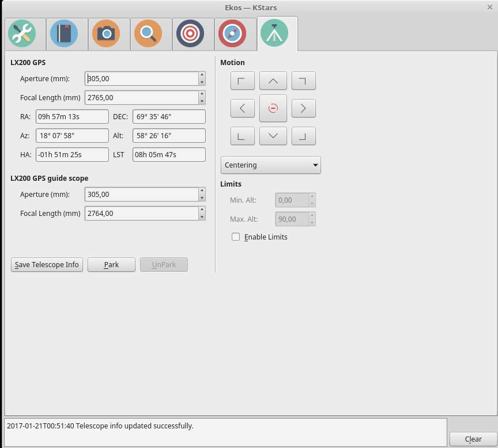
Task: Close the Ekos window
Action: pos(490,7)
